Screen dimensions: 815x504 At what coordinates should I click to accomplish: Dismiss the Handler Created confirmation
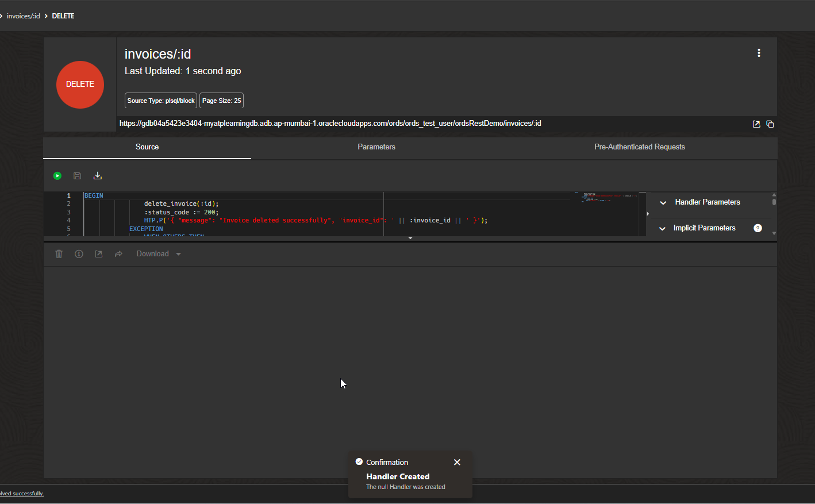[457, 462]
